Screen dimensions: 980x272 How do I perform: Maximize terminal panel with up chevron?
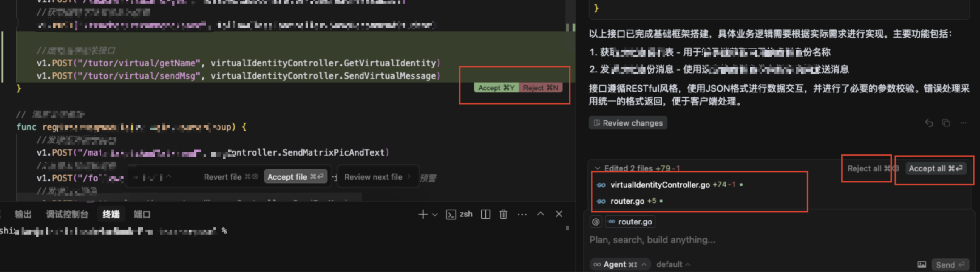point(540,214)
